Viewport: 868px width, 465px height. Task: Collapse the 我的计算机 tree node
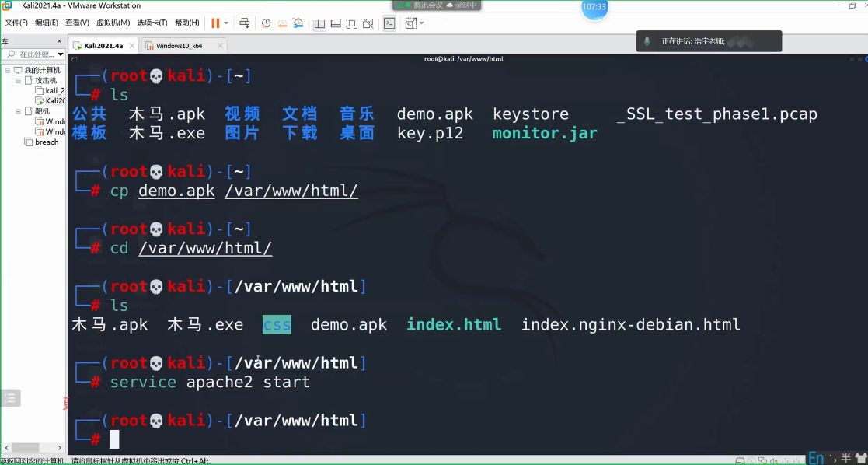click(9, 69)
